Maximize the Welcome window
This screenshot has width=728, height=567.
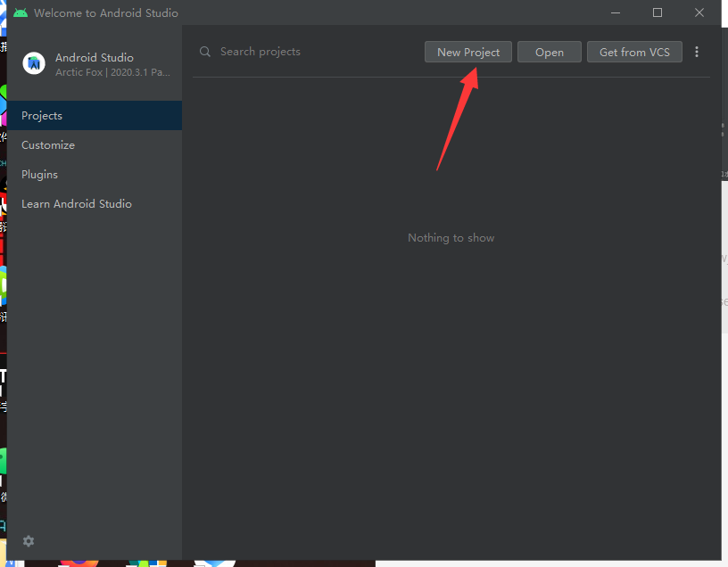click(658, 12)
